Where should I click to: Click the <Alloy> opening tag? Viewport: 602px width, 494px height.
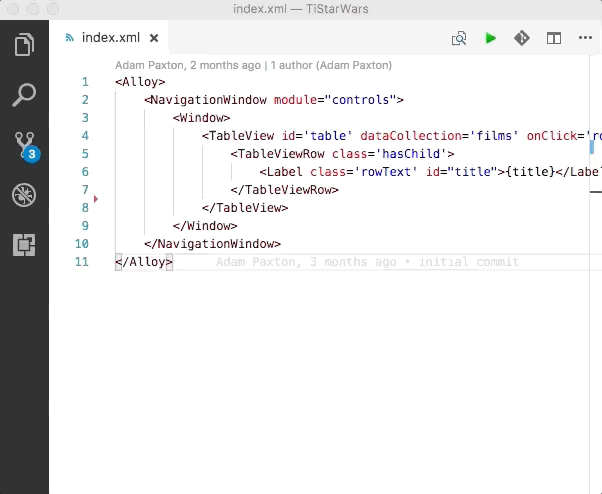[140, 82]
